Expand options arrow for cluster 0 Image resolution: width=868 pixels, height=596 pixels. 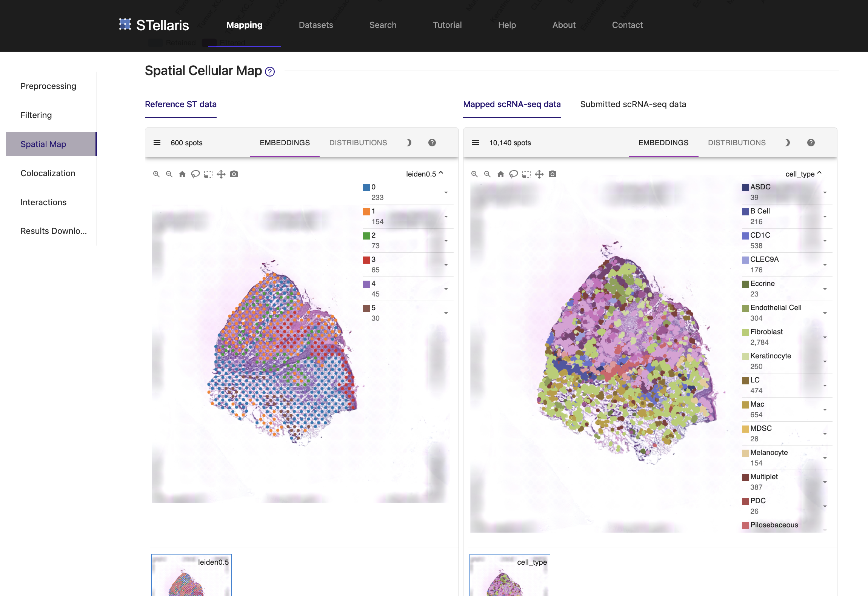tap(446, 192)
